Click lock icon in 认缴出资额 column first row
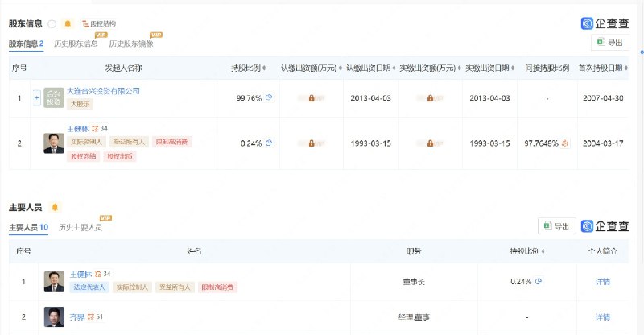The image size is (644, 335). coord(312,98)
